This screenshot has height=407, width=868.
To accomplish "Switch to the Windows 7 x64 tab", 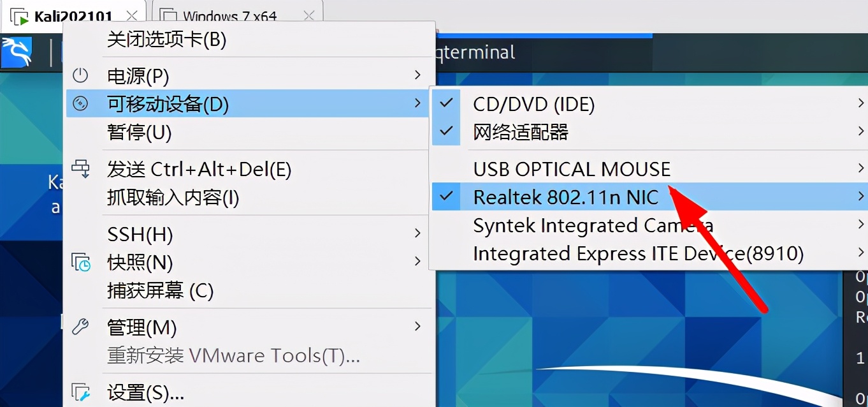I will coord(229,17).
